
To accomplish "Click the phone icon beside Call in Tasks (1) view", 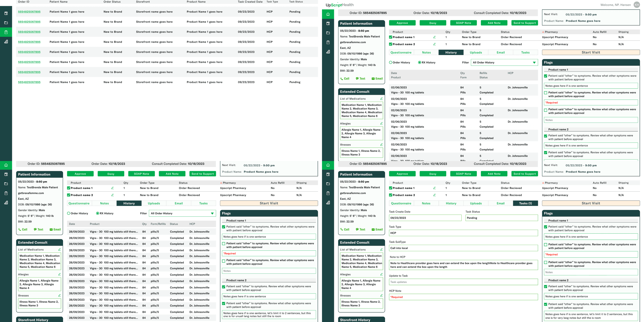I will tap(342, 230).
